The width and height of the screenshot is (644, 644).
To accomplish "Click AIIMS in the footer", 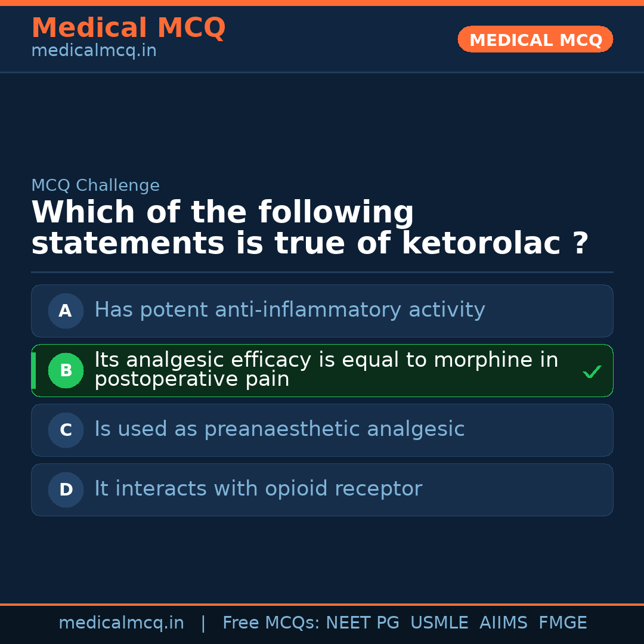I will [503, 623].
